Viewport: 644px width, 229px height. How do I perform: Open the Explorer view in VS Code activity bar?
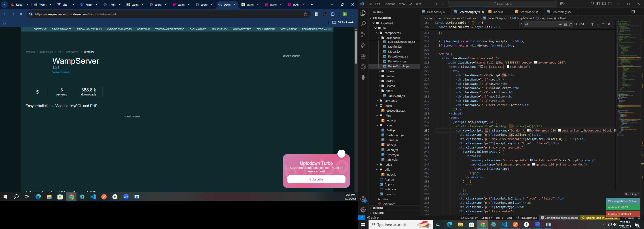pyautogui.click(x=363, y=13)
